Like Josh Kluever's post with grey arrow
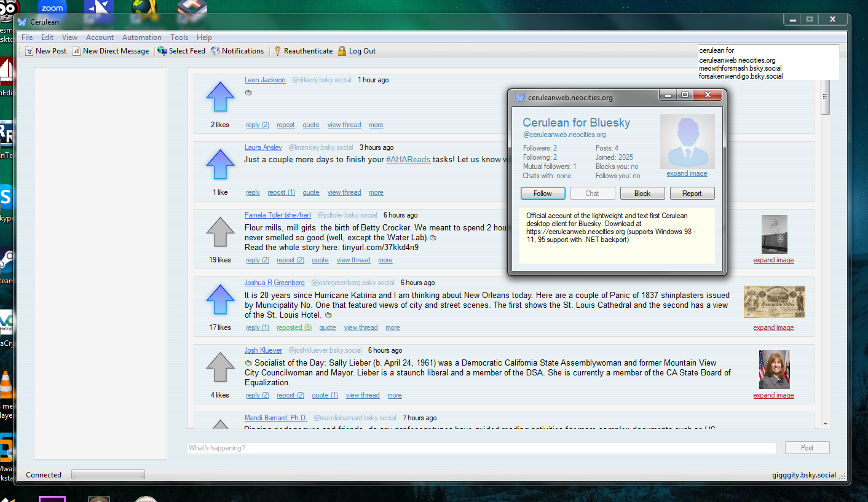Image resolution: width=868 pixels, height=502 pixels. pyautogui.click(x=220, y=367)
